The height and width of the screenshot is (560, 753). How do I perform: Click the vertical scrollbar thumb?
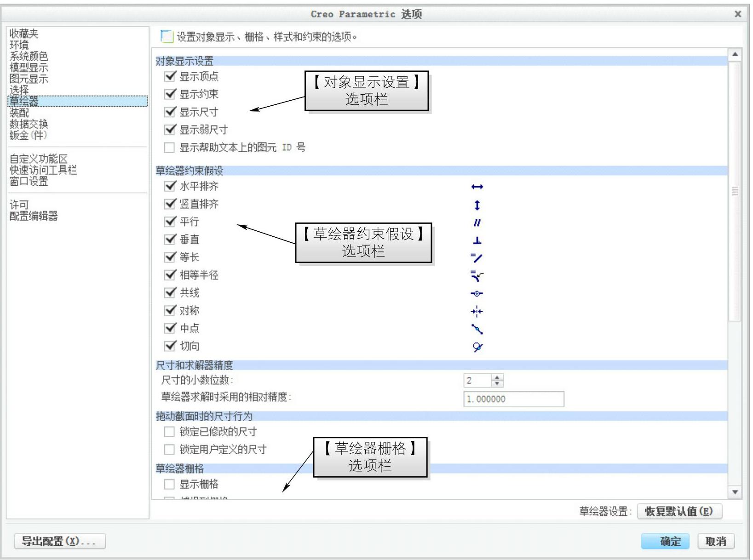point(735,191)
